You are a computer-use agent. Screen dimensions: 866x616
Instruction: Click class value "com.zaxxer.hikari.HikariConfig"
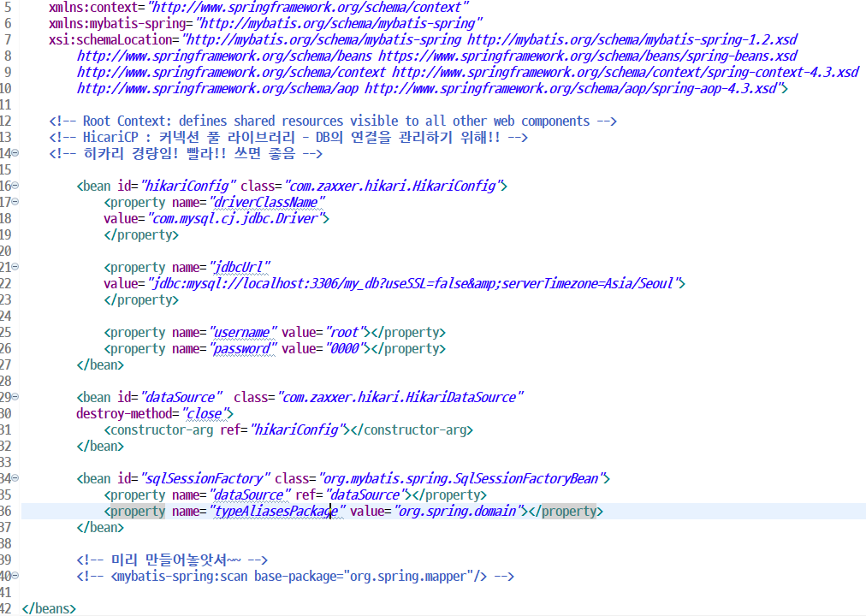pos(393,186)
